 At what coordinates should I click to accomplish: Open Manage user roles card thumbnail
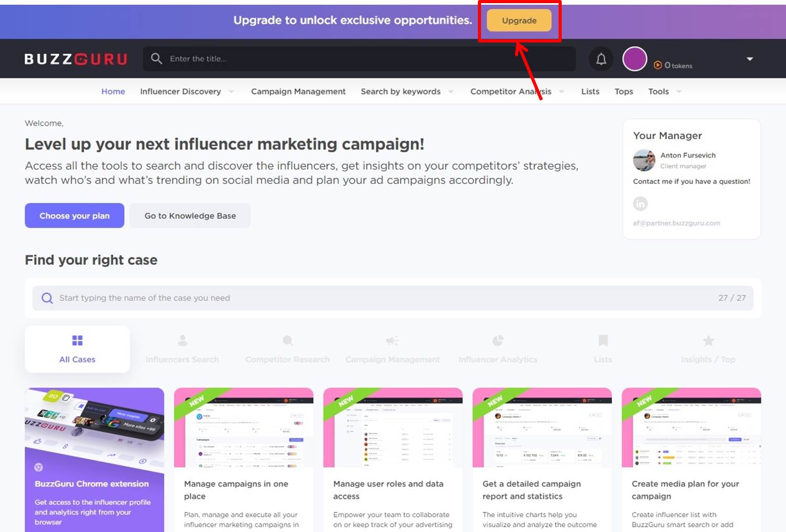tap(393, 428)
